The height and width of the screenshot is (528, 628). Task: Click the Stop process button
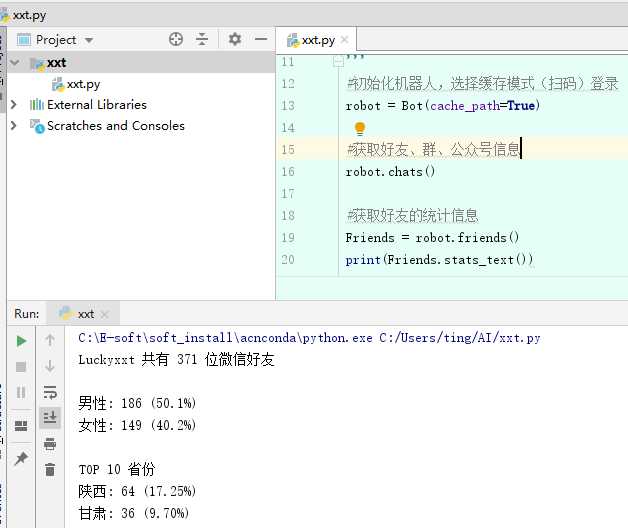point(21,367)
